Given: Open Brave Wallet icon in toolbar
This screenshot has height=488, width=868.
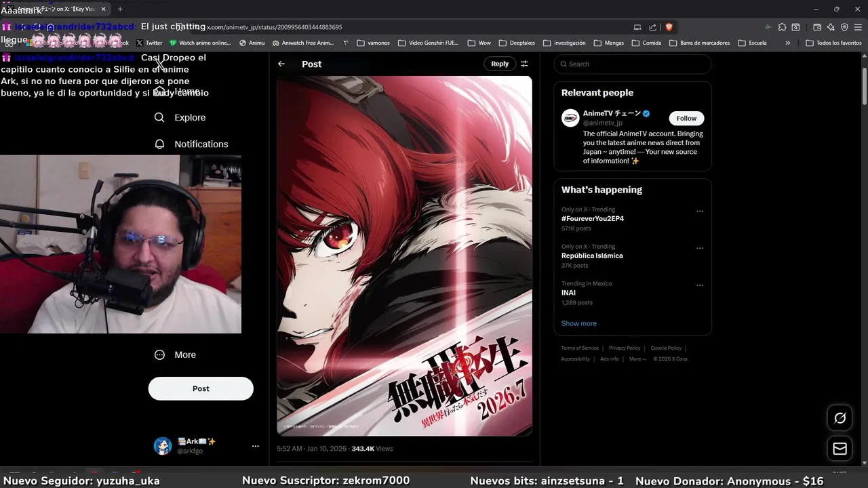Looking at the screenshot, I should click(817, 27).
